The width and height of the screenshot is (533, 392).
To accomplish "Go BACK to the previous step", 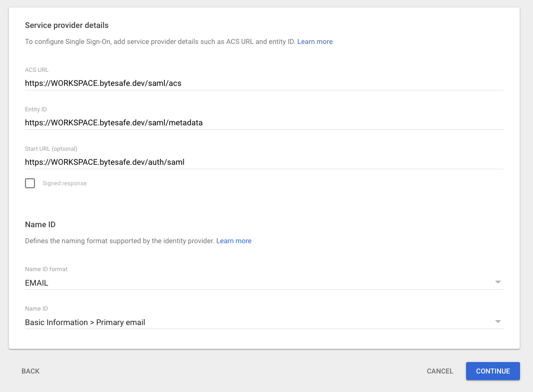I will point(30,371).
